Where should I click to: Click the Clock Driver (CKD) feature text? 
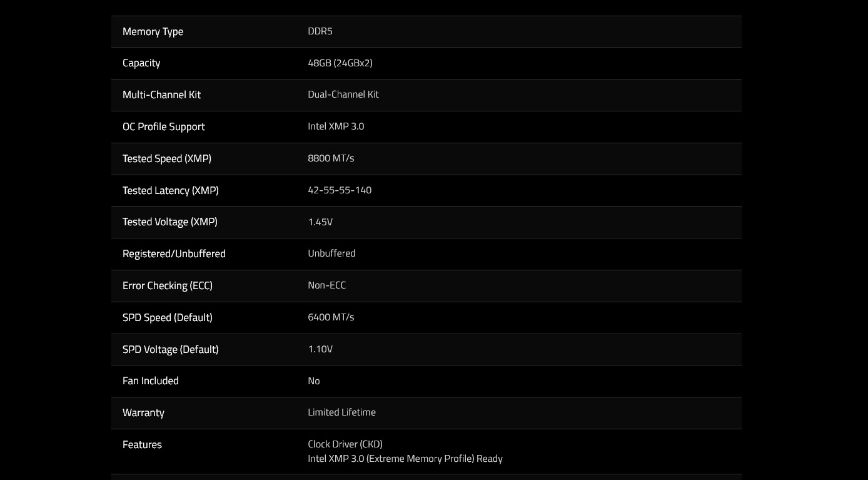(345, 444)
